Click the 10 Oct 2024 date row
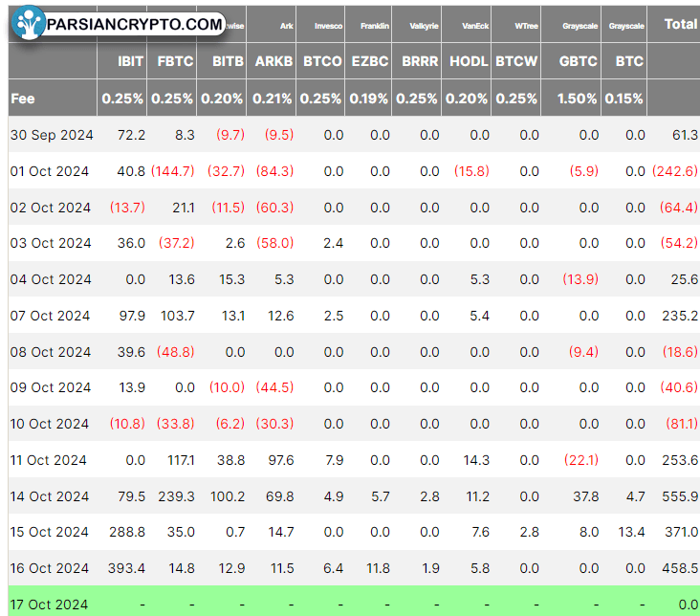 pyautogui.click(x=50, y=424)
